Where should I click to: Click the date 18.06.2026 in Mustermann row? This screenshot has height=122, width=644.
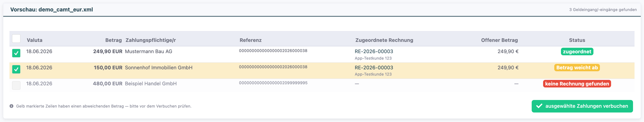tap(39, 51)
